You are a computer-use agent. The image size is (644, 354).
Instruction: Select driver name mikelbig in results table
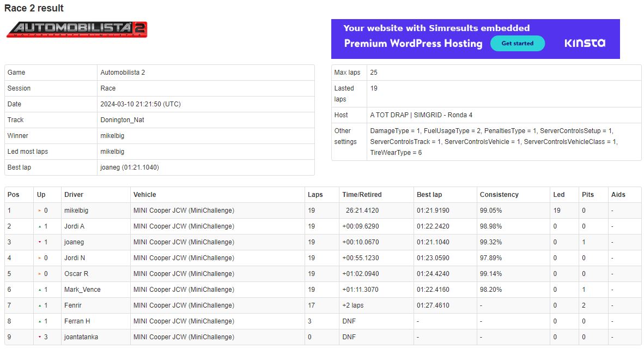76,211
